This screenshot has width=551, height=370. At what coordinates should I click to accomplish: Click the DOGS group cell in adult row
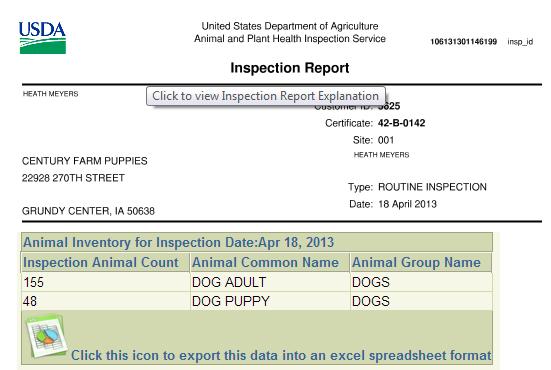(421, 282)
